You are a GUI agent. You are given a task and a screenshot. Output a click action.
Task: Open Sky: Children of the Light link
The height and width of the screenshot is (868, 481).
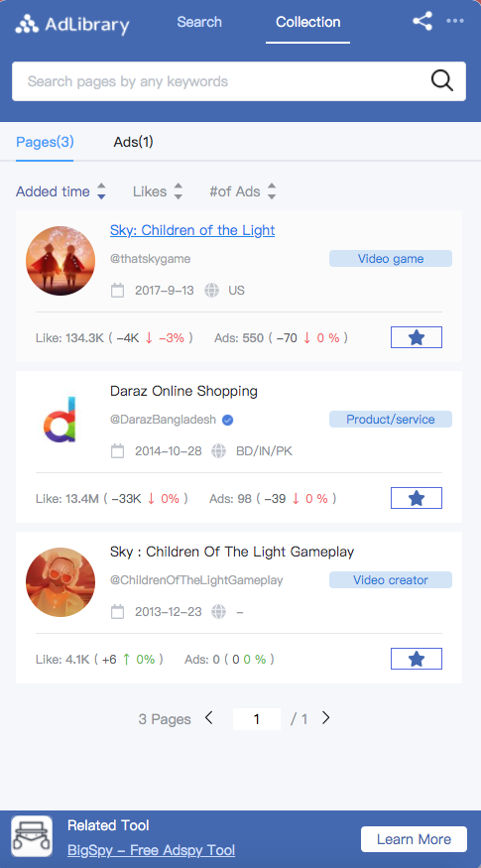point(192,230)
